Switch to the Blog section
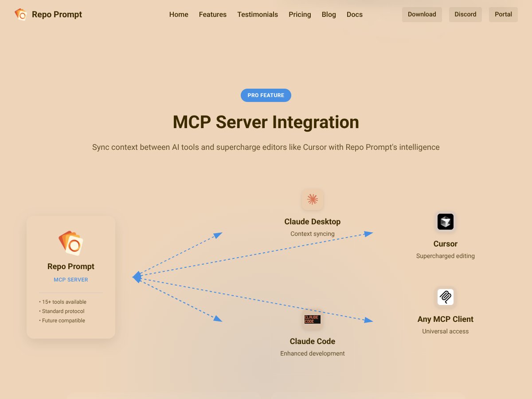This screenshot has width=532, height=399. pos(329,14)
